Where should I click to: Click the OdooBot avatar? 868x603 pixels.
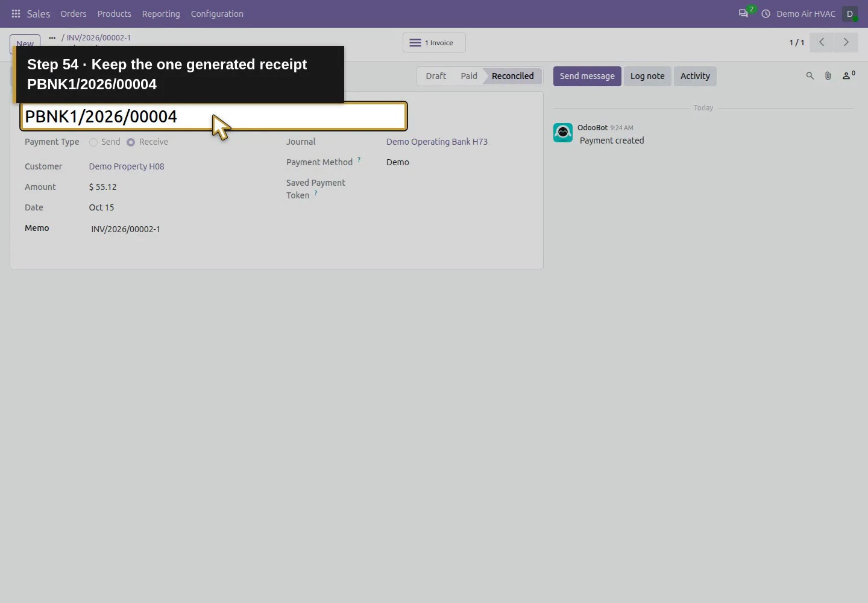pyautogui.click(x=563, y=133)
